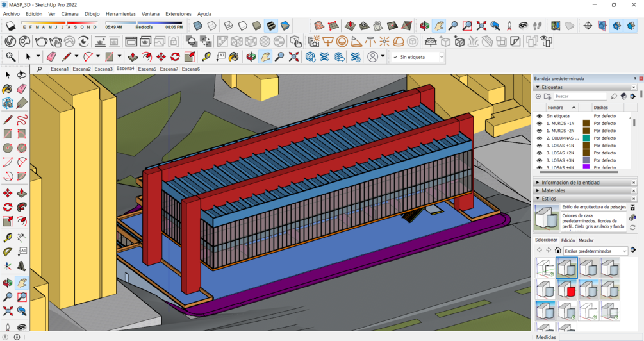Image resolution: width=644 pixels, height=341 pixels.
Task: Enable X-Ray face style
Action: tap(197, 26)
